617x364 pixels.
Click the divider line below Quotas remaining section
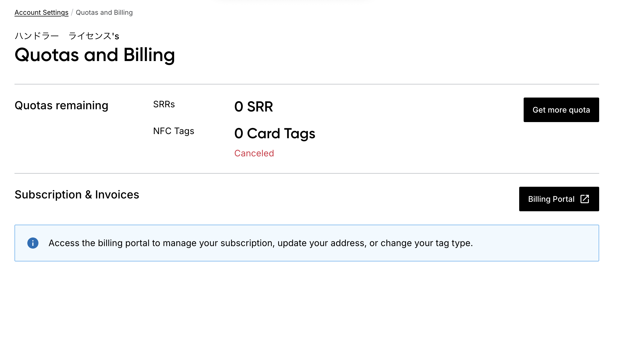(307, 173)
